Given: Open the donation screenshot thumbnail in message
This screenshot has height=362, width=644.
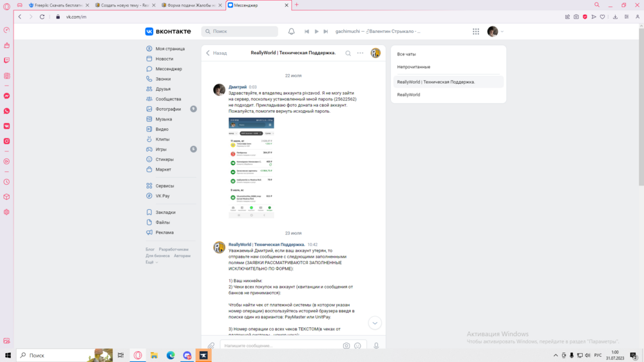Looking at the screenshot, I should pyautogui.click(x=251, y=167).
